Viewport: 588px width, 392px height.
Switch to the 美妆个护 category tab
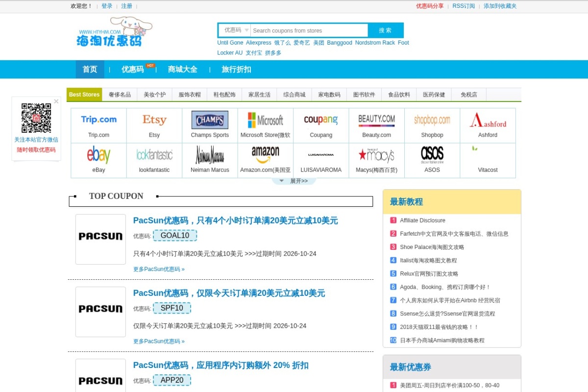tap(155, 95)
